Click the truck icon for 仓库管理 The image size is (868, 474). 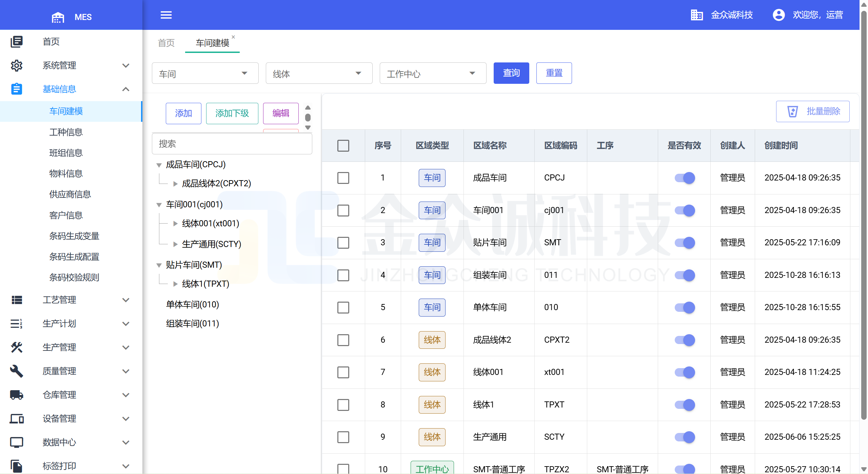pyautogui.click(x=16, y=395)
